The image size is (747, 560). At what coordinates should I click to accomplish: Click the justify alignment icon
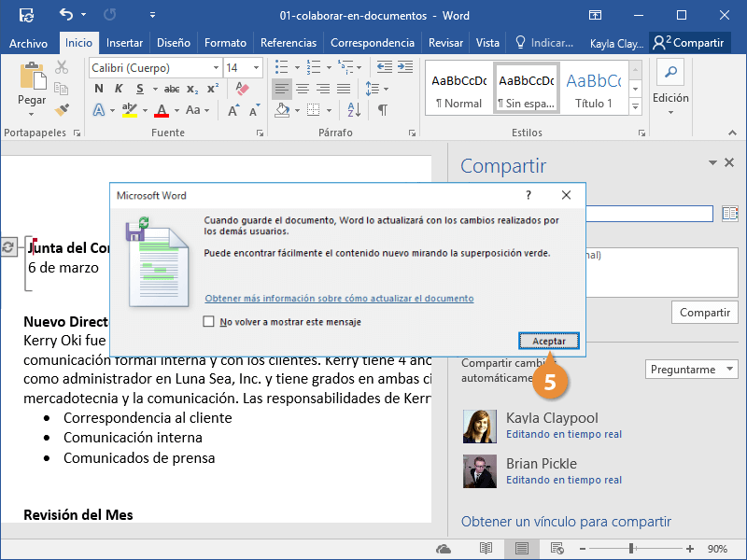(x=344, y=89)
